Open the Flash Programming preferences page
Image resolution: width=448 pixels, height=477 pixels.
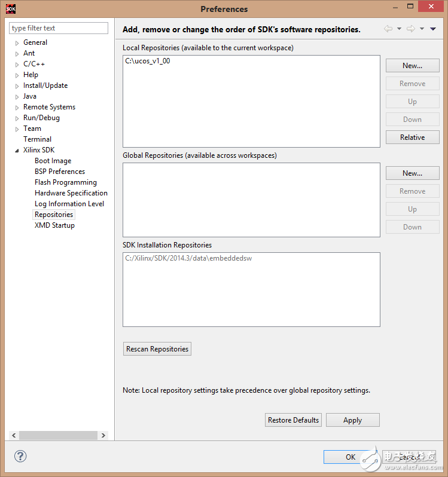coord(65,182)
